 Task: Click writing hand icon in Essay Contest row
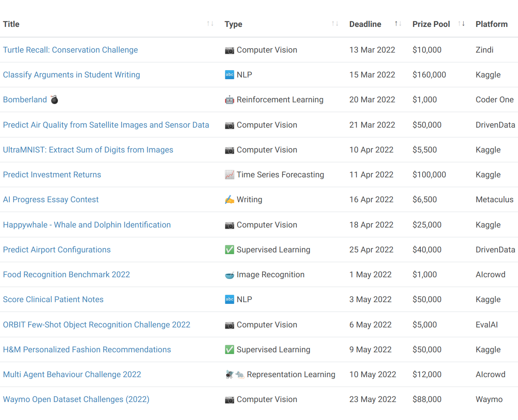[229, 200]
